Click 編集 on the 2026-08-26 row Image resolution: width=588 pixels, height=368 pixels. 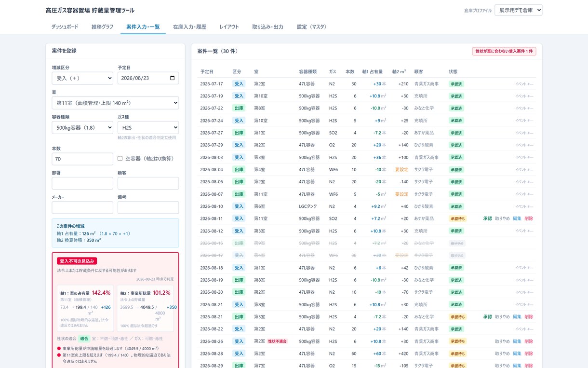(x=517, y=341)
